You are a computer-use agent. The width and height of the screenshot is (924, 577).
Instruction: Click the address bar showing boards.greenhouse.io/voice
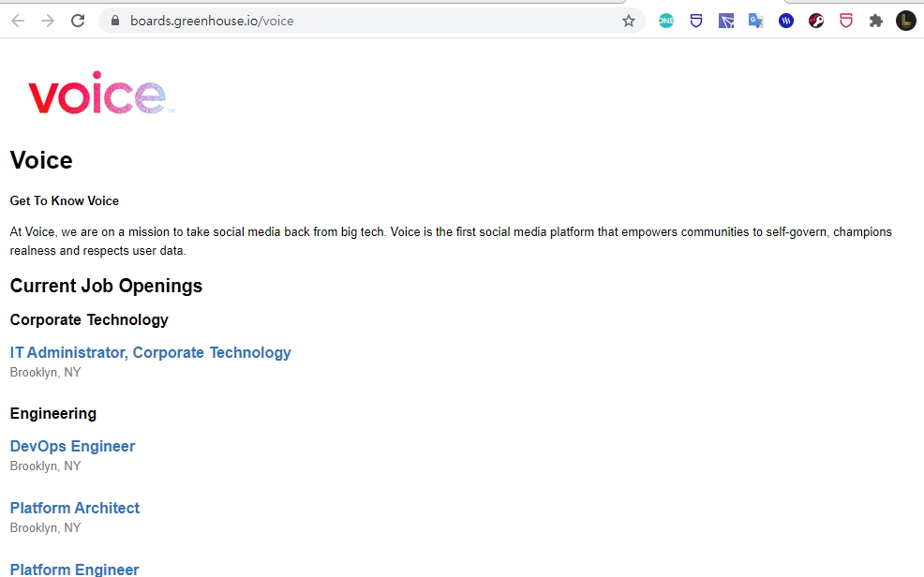coord(371,22)
